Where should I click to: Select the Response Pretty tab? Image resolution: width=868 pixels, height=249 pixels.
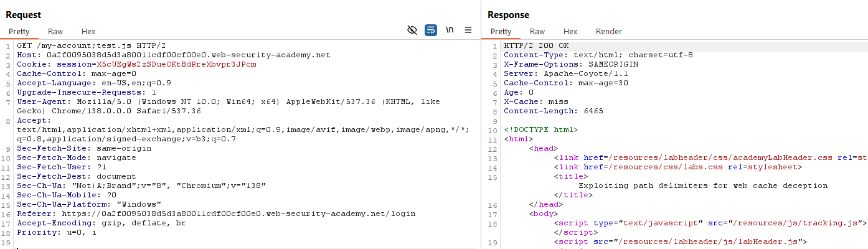(501, 32)
